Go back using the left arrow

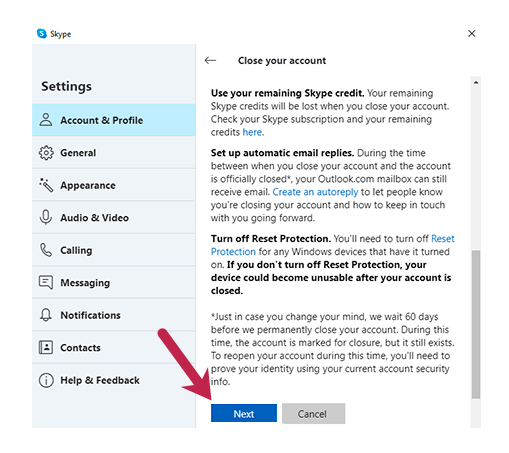(210, 60)
